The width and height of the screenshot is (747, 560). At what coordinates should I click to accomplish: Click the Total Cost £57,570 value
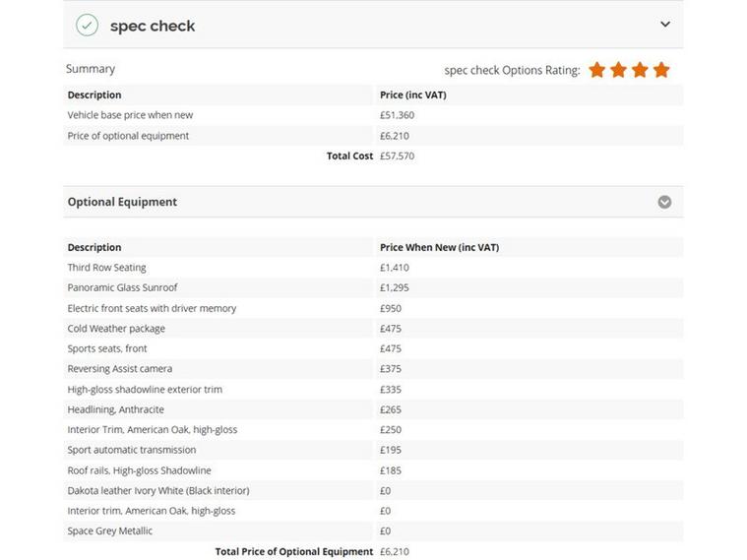point(397,156)
